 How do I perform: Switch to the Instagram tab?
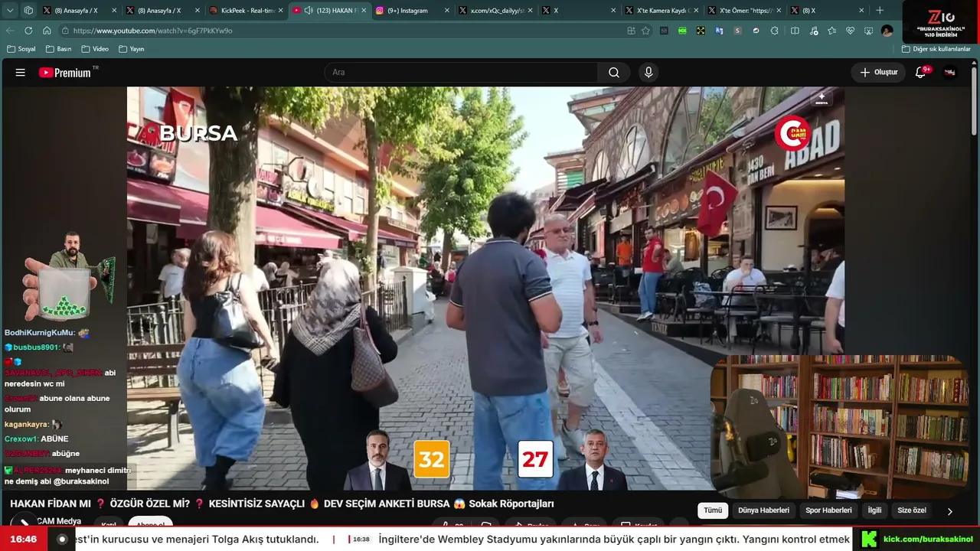[412, 11]
